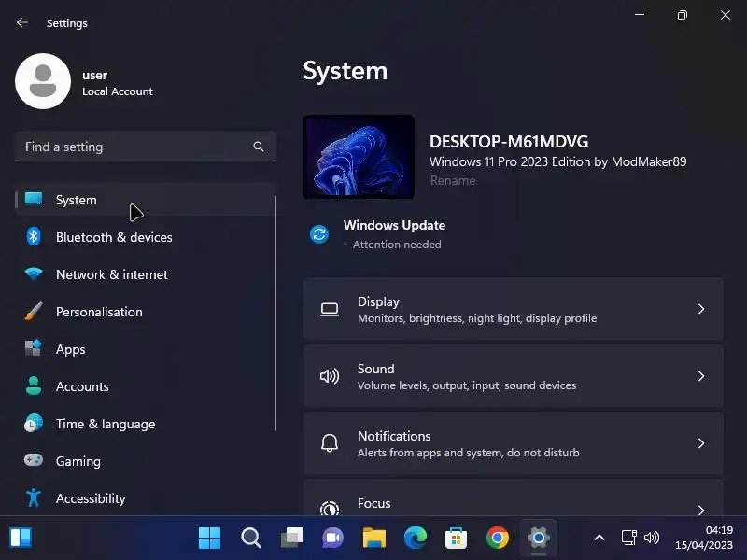Click the desktop wallpaper thumbnail
Viewport: 747px width, 560px height.
pos(359,157)
